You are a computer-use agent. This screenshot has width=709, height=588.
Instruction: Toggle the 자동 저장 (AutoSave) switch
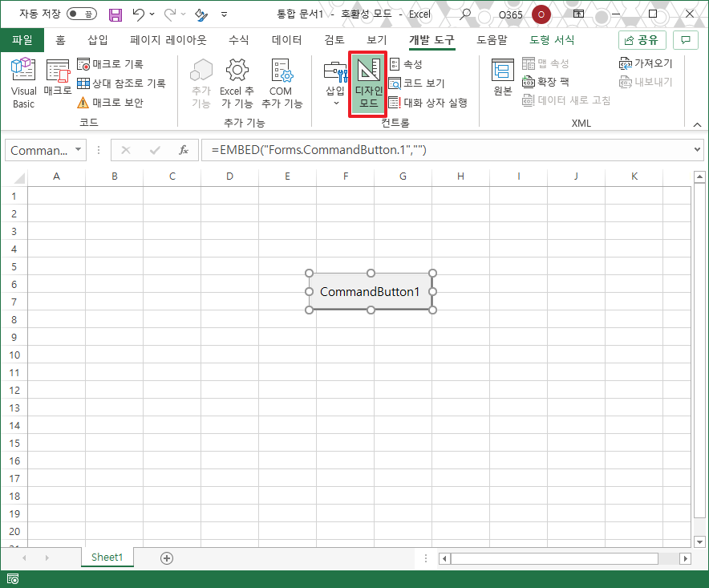pyautogui.click(x=81, y=14)
